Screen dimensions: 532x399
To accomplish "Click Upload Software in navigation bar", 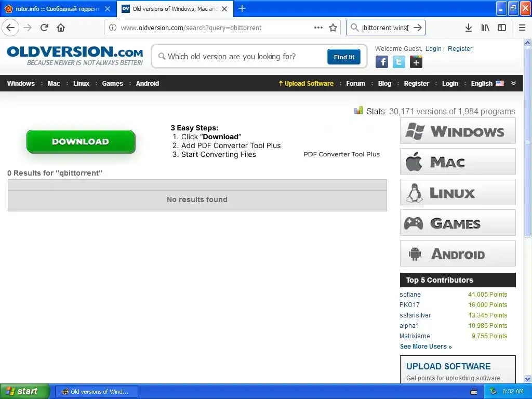I will click(306, 84).
